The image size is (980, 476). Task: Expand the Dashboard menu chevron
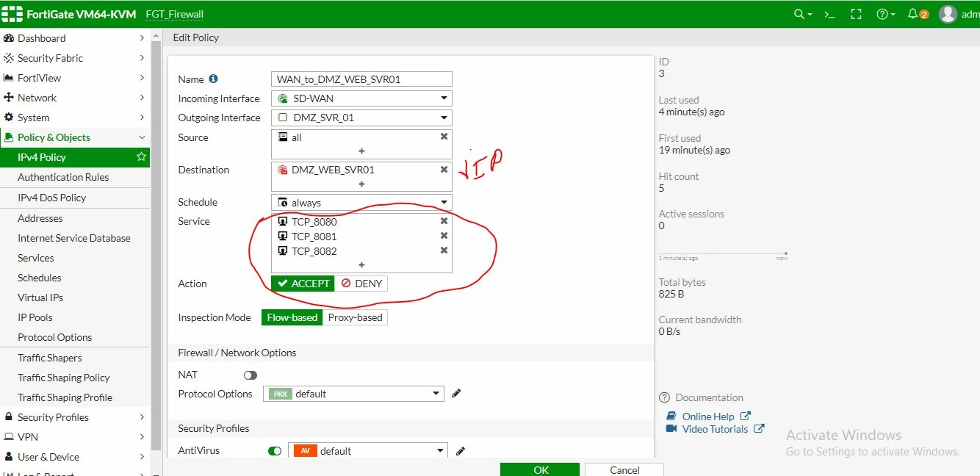142,38
